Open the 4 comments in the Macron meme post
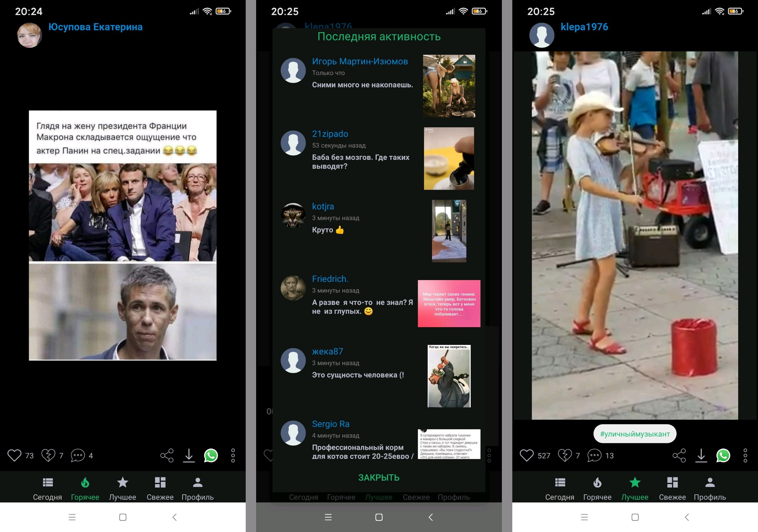 [x=78, y=455]
